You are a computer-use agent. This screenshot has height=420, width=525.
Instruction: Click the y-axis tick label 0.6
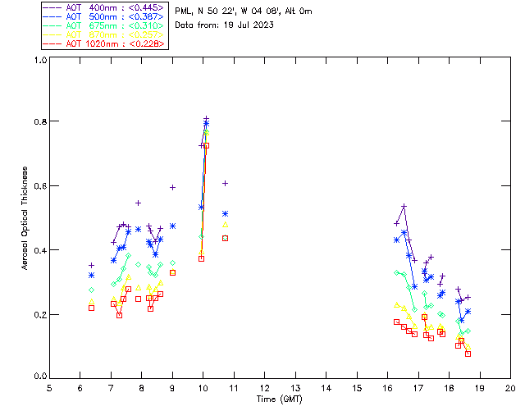pyautogui.click(x=40, y=186)
